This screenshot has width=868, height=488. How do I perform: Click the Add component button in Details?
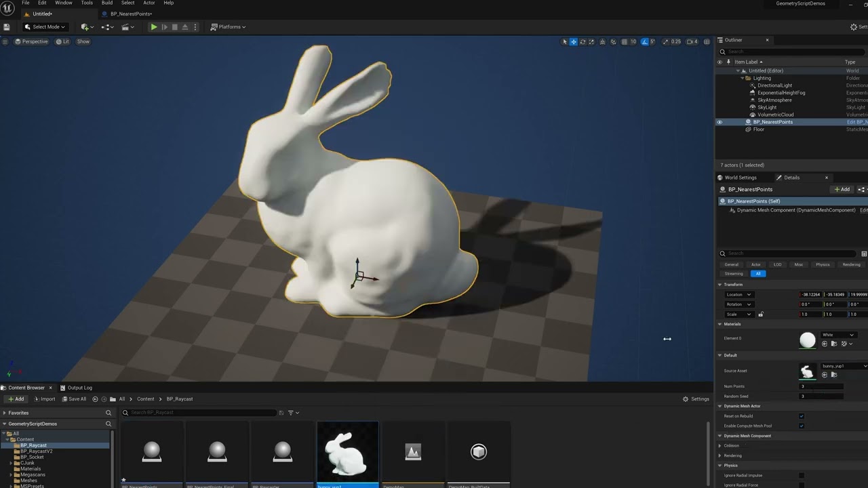point(841,190)
